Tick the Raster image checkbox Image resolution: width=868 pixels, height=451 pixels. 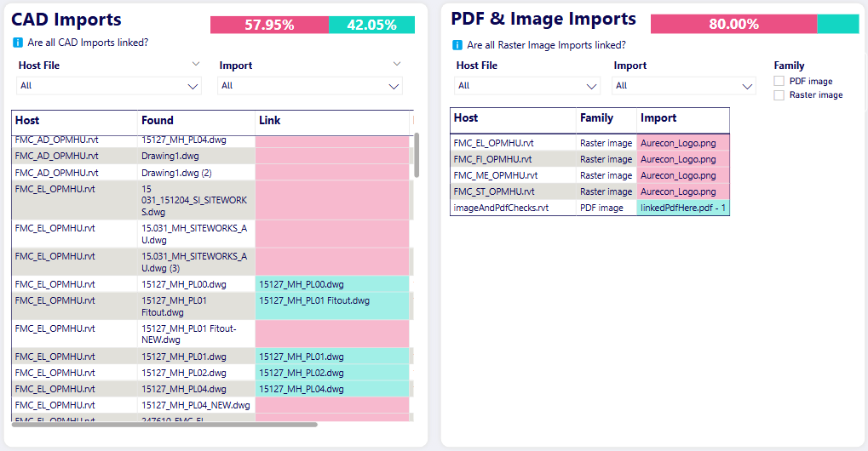click(x=779, y=95)
